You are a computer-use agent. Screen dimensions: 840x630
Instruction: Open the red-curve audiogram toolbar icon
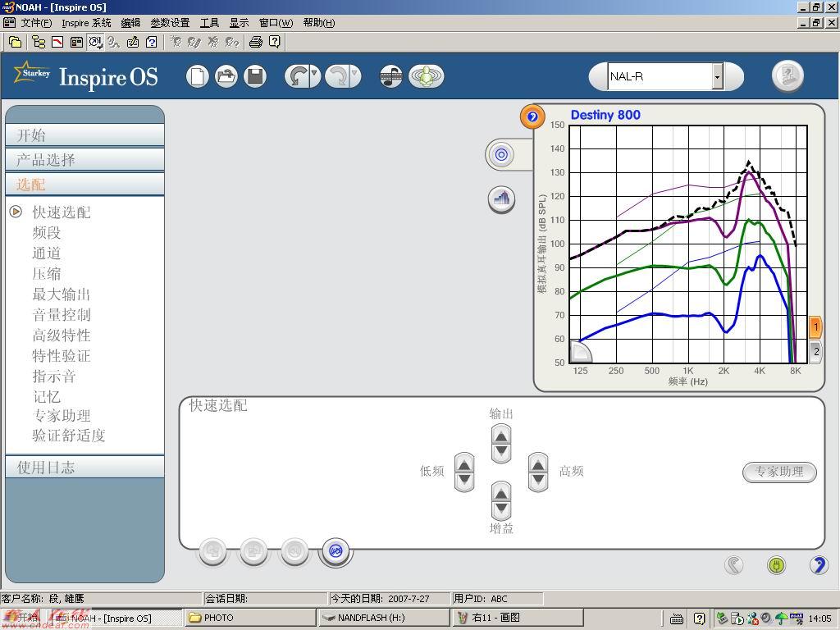(x=57, y=42)
